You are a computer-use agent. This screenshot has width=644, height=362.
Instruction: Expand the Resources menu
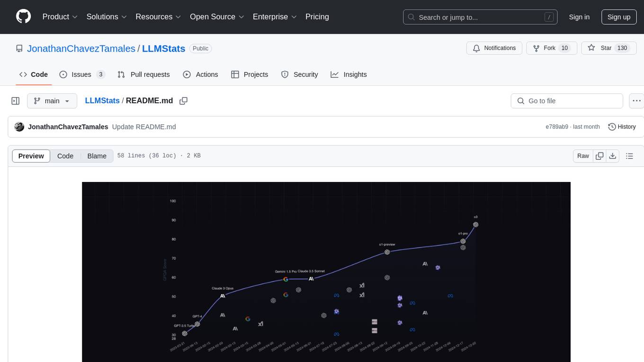pyautogui.click(x=158, y=17)
